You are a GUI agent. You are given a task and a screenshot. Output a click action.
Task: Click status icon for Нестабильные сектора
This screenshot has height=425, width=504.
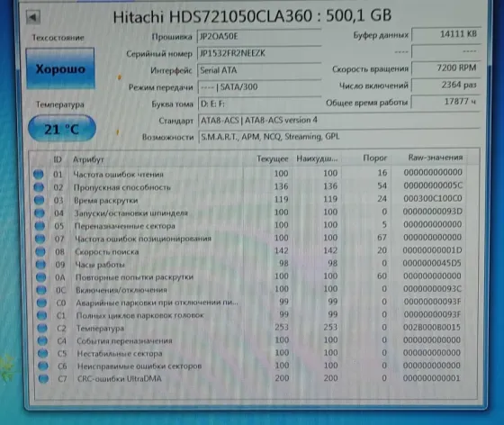(43, 353)
